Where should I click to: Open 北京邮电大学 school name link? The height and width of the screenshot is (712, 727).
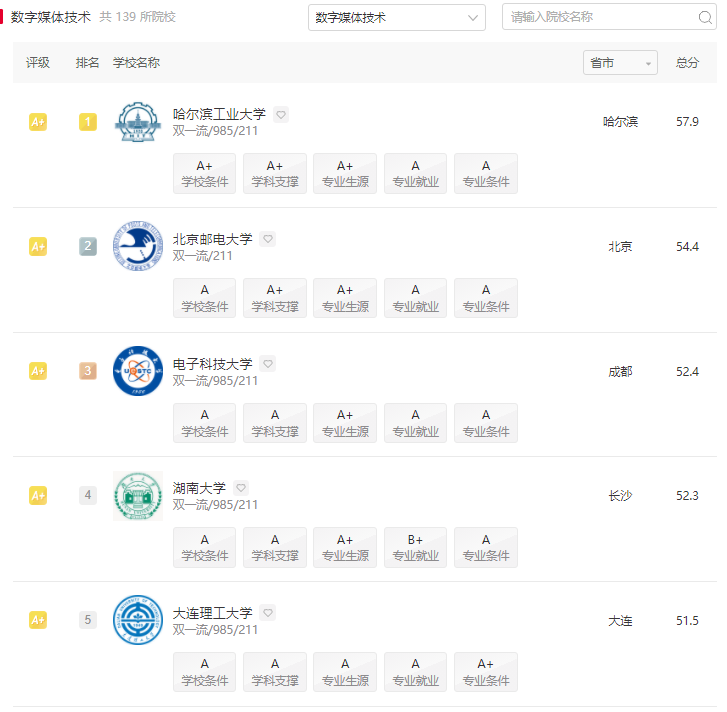pyautogui.click(x=212, y=239)
